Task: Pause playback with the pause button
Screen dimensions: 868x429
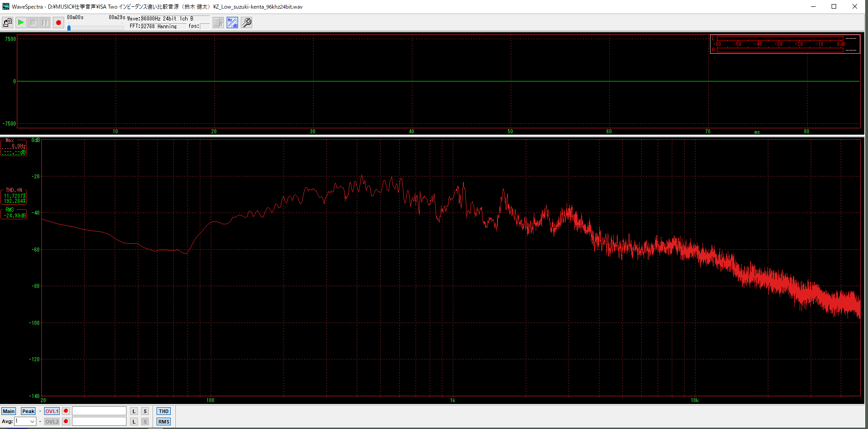Action: tap(45, 22)
